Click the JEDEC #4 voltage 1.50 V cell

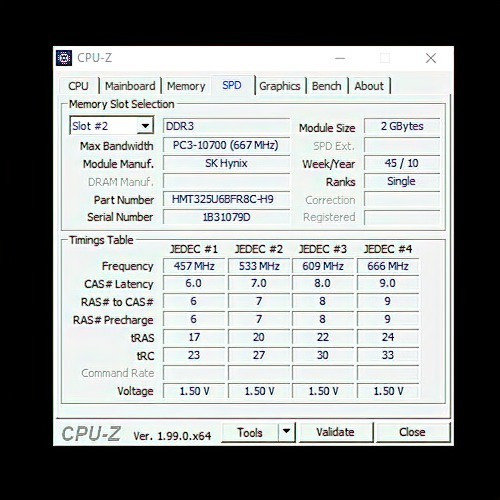pos(388,391)
